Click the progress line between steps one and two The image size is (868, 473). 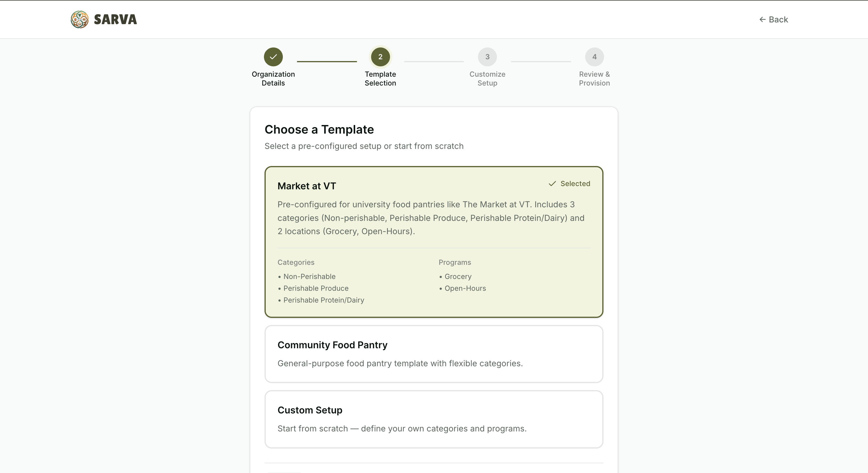tap(327, 61)
